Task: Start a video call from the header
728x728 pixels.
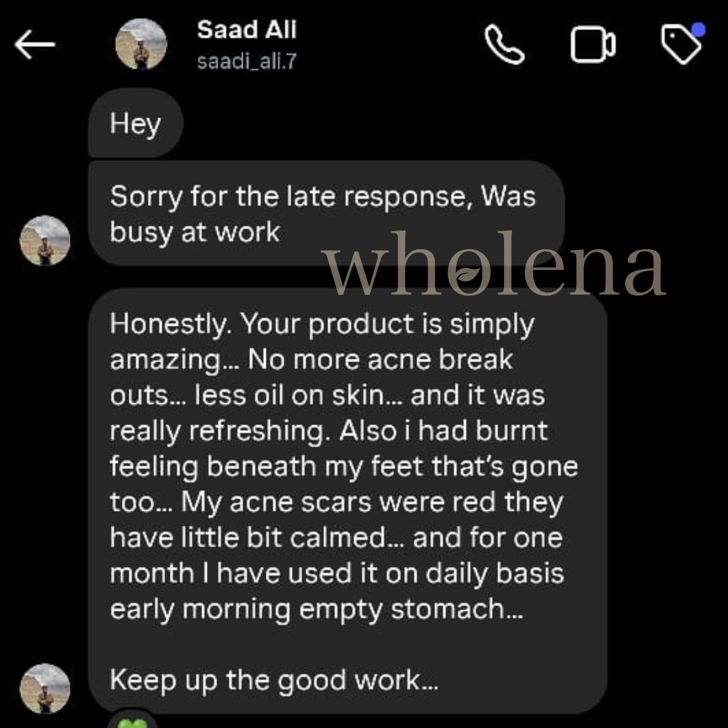Action: coord(593,44)
